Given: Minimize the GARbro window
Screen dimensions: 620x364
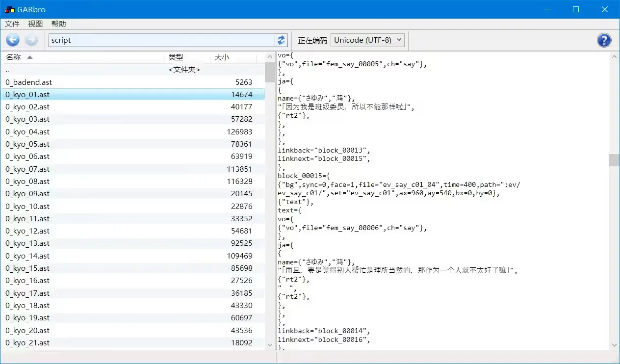Looking at the screenshot, I should [548, 9].
